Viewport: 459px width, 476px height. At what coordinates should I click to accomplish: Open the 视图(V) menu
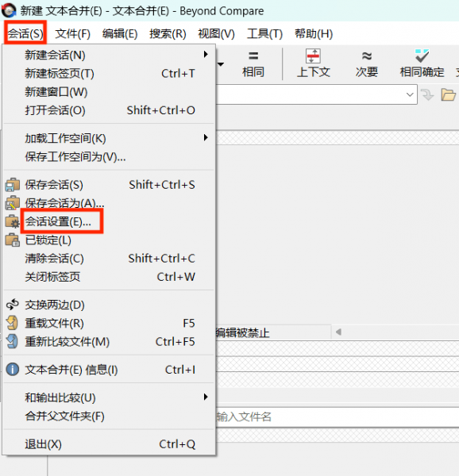216,33
